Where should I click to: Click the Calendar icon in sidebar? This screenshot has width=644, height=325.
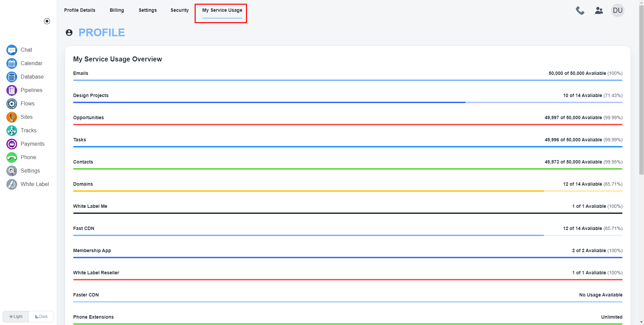[x=12, y=63]
